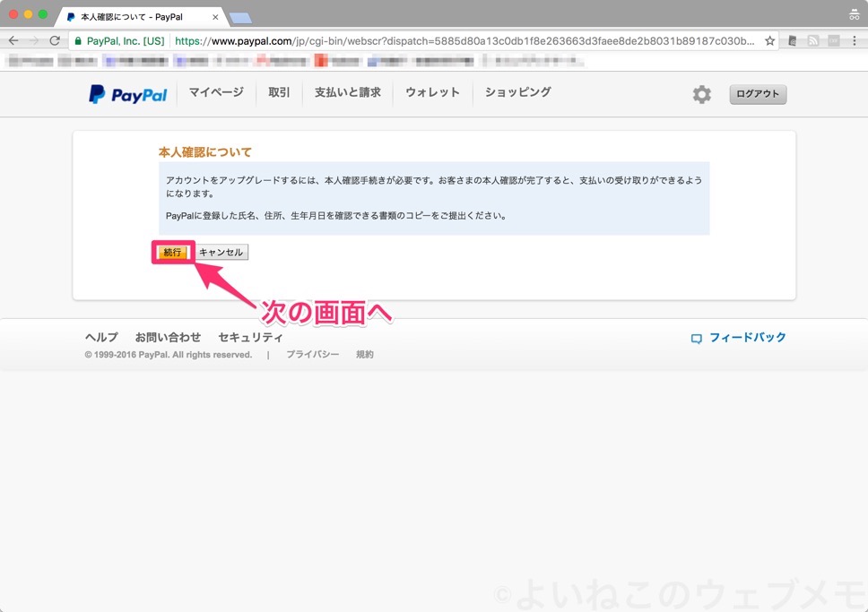The height and width of the screenshot is (612, 868).
Task: Click the 取引 navigation item
Action: [278, 92]
